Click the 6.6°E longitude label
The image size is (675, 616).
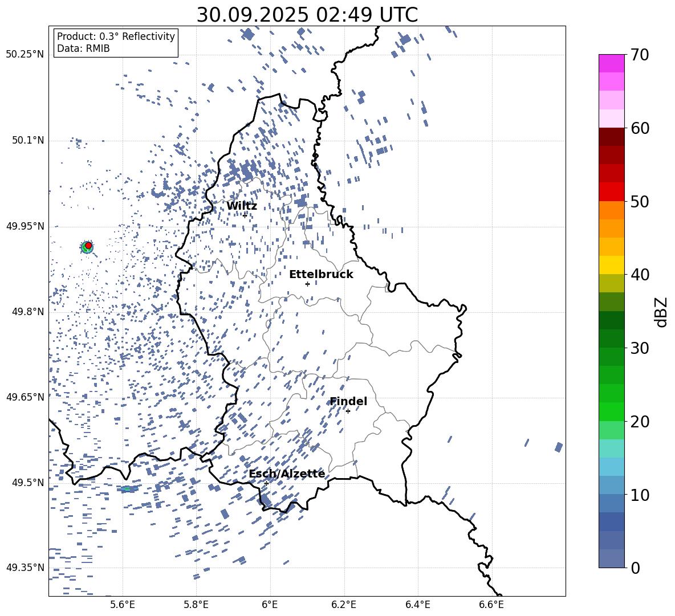[x=491, y=605]
